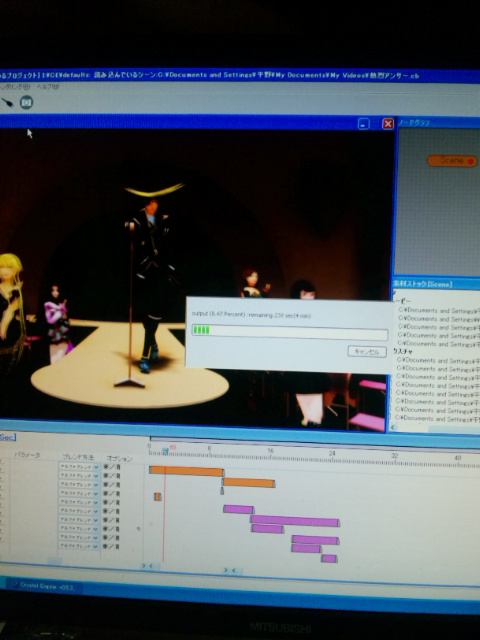Viewport: 480px width, 640px height.
Task: Select the small gray clip below second orange clip
Action: coord(222,491)
